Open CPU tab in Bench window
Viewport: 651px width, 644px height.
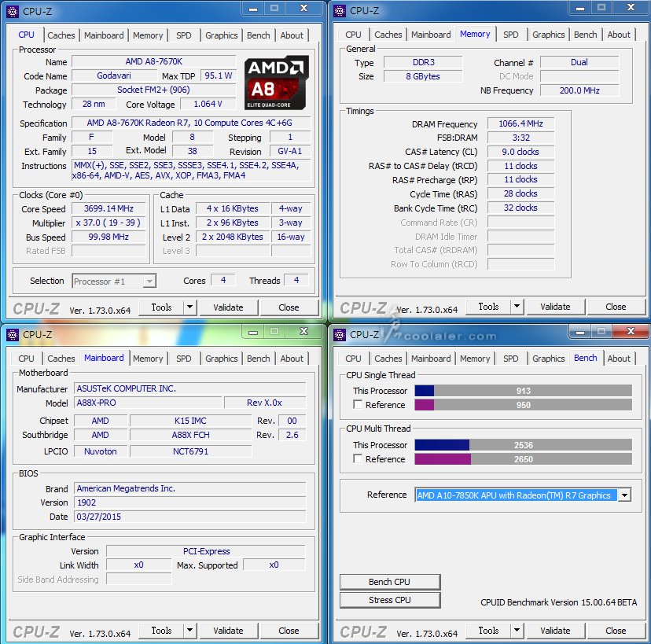(353, 359)
